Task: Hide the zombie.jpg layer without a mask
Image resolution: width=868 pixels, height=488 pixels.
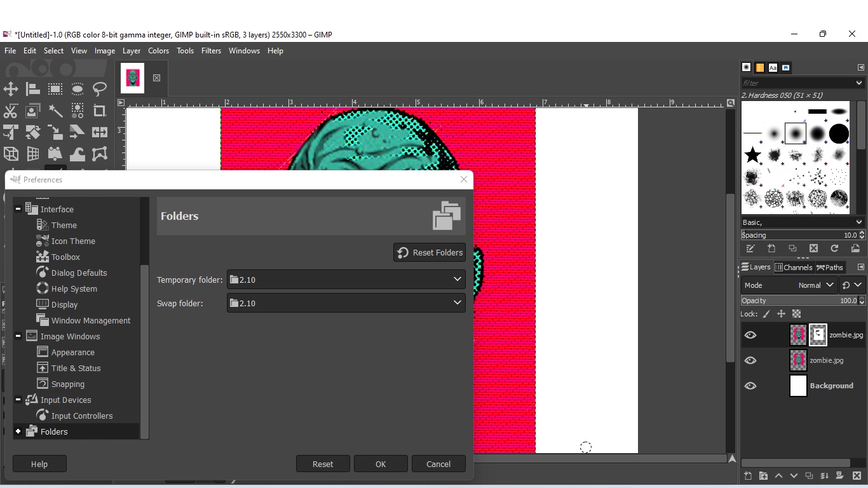Action: [750, 360]
